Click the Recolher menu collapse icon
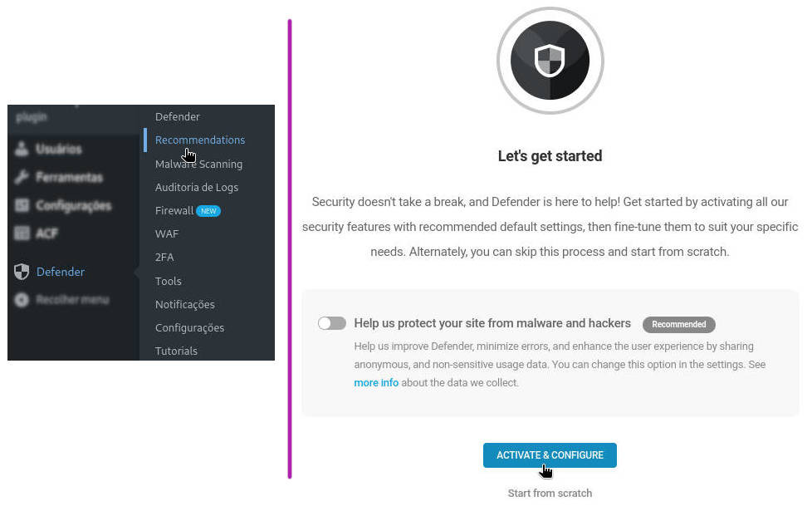 [x=22, y=300]
